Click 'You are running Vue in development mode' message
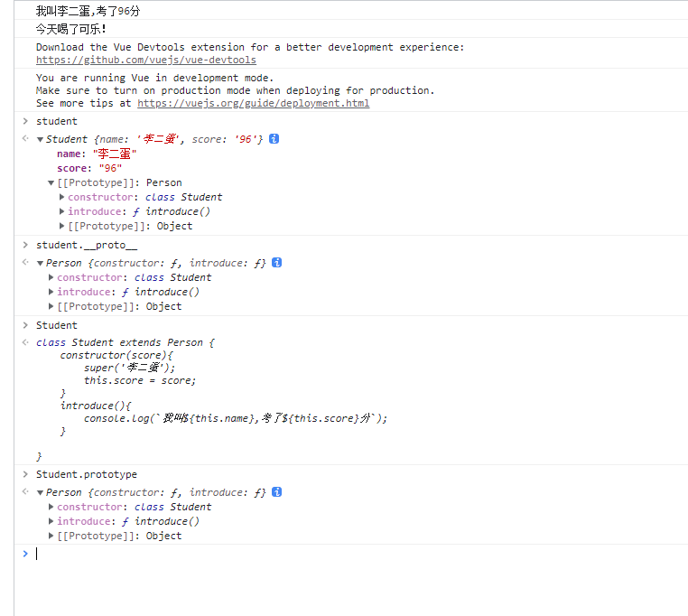This screenshot has height=616, width=688. (155, 78)
